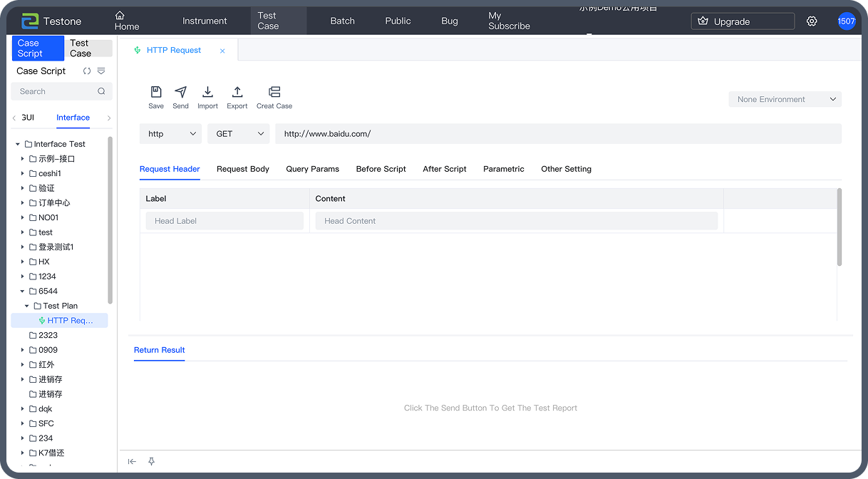Click the Upgrade button
Viewport: 868px width, 479px height.
pos(743,21)
